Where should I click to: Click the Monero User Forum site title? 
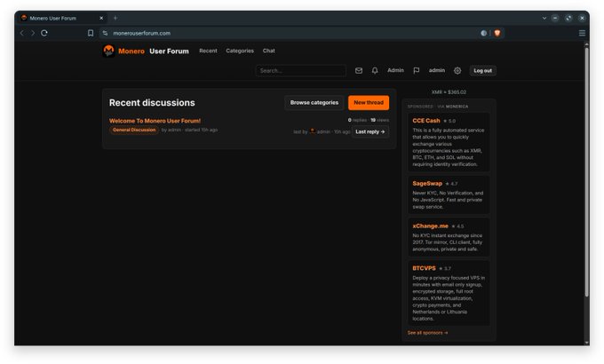point(154,51)
